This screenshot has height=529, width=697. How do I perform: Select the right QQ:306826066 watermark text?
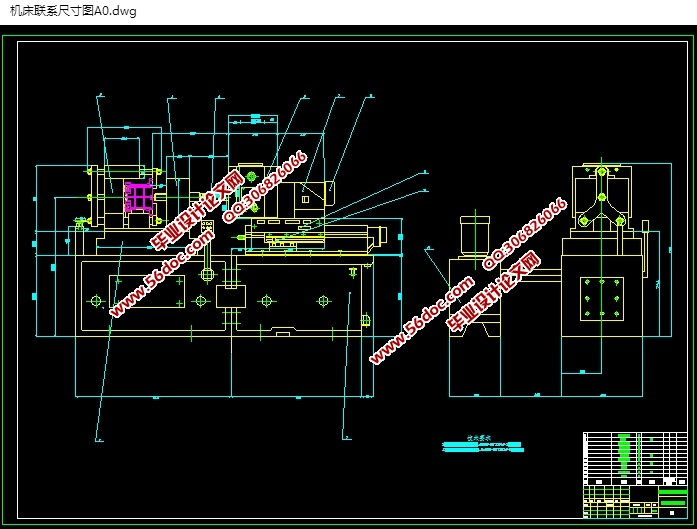tap(525, 233)
